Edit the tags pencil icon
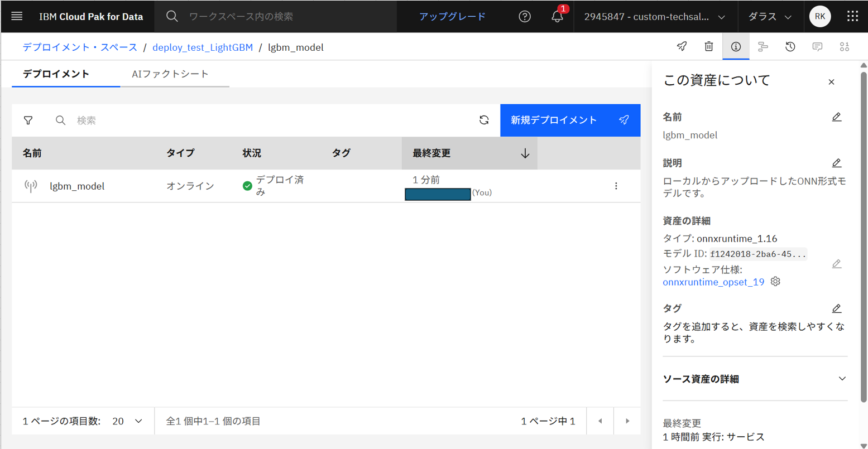868x449 pixels. pyautogui.click(x=836, y=308)
